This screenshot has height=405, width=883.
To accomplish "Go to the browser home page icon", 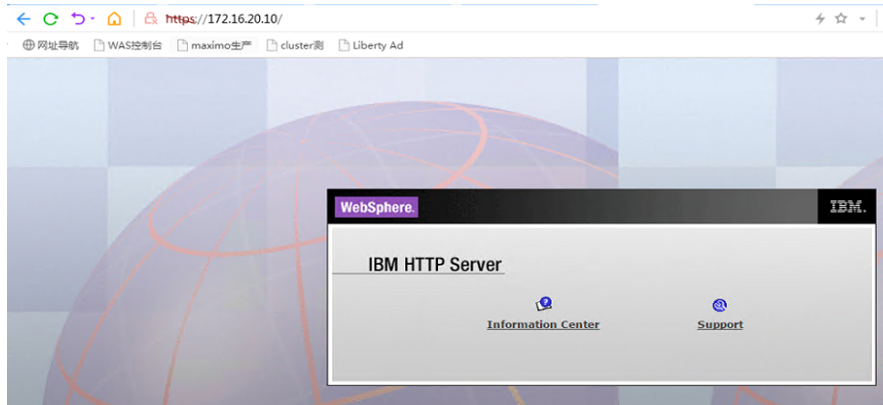I will coord(114,19).
